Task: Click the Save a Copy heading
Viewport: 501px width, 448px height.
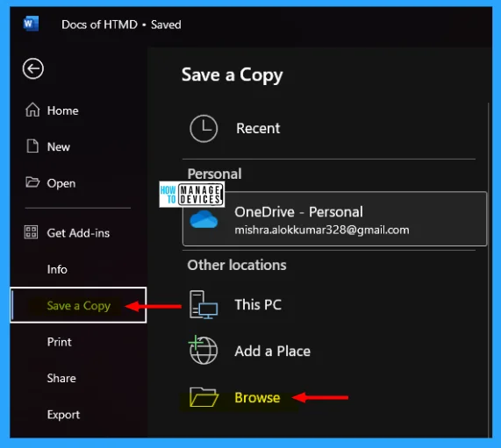Action: 232,75
